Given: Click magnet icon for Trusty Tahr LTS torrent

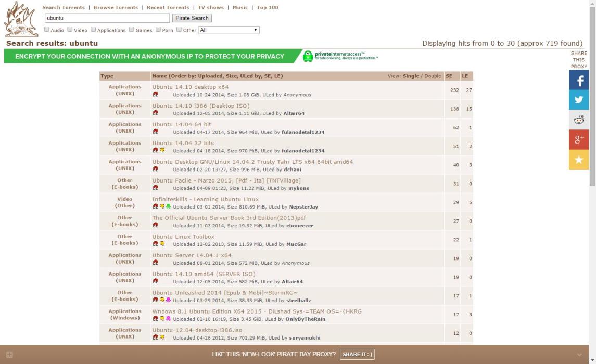Looking at the screenshot, I should (156, 169).
